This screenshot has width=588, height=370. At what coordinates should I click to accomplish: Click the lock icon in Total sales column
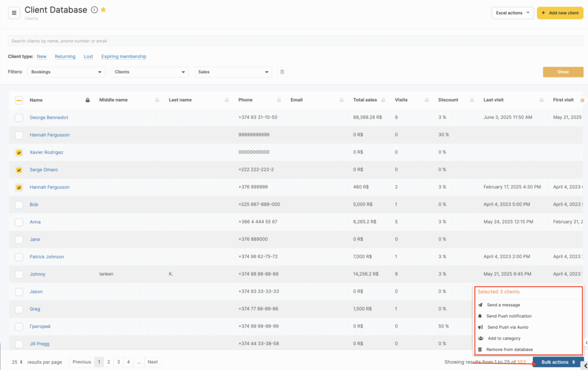[383, 100]
